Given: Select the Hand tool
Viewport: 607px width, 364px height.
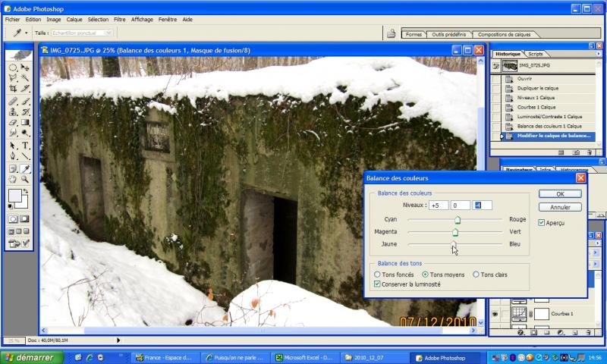Looking at the screenshot, I should pos(13,179).
